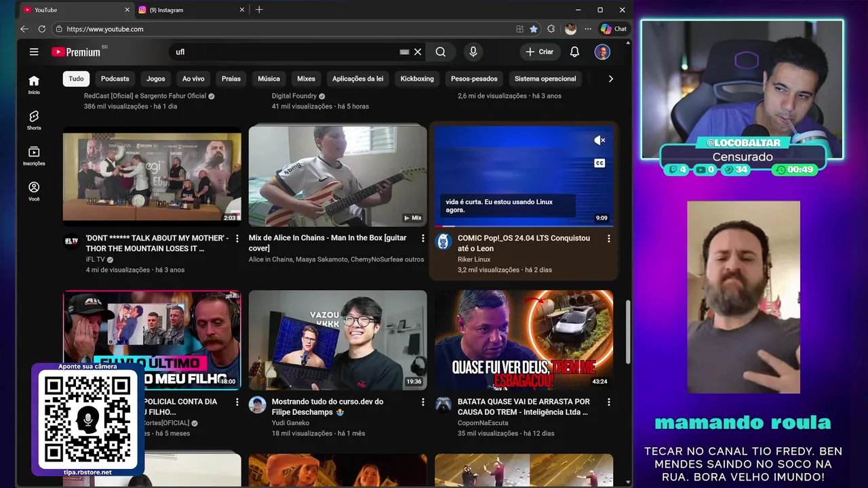This screenshot has width=868, height=488.
Task: Open options menu for COMIC Pop!_OS video
Action: coord(608,239)
